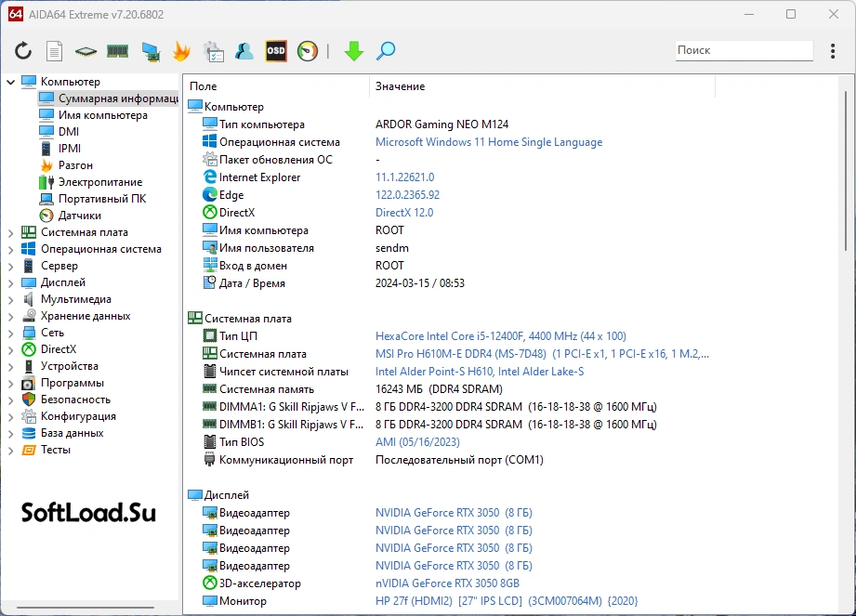Expand the Дисплей tree node
Image resolution: width=856 pixels, height=616 pixels.
coord(10,283)
